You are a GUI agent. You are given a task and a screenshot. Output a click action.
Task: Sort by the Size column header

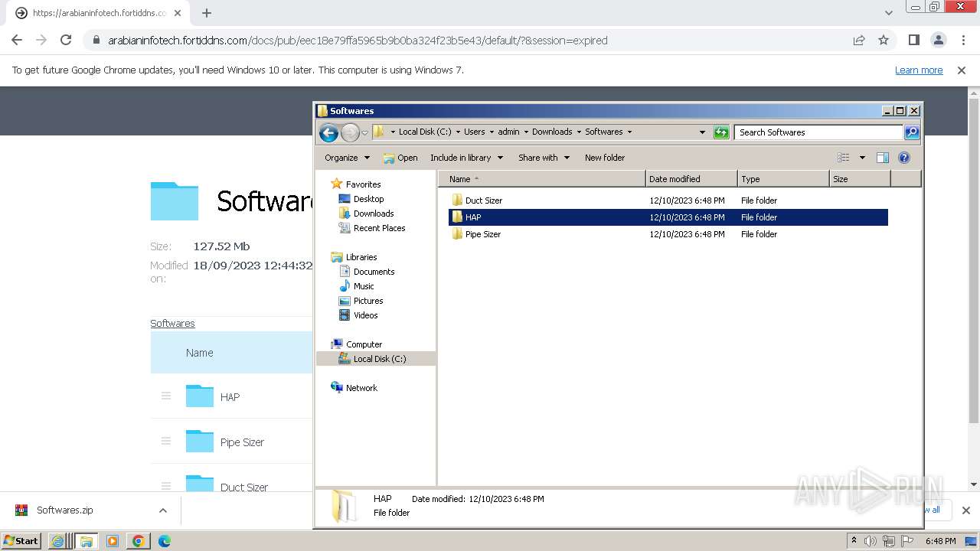click(860, 179)
